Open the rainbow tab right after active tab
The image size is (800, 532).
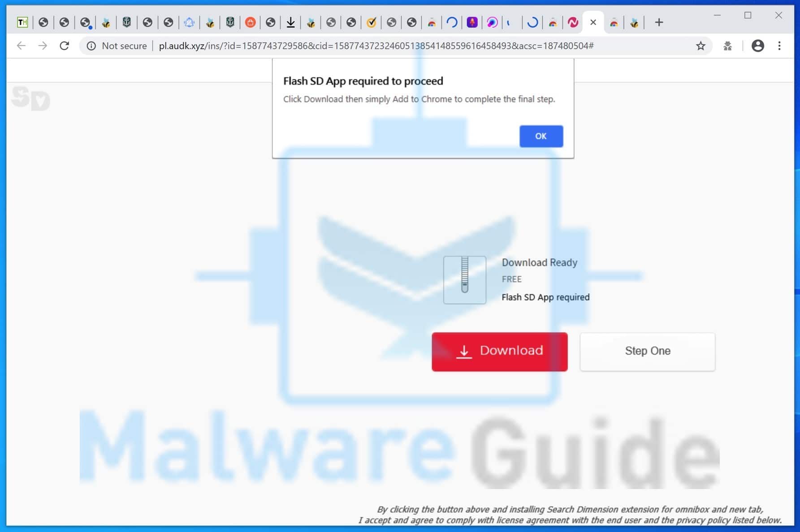point(614,22)
